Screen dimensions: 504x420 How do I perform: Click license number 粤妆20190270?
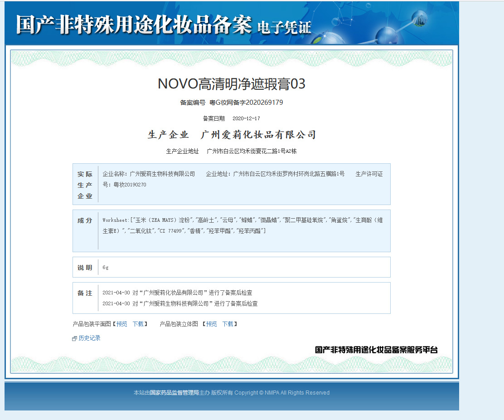[x=130, y=185]
